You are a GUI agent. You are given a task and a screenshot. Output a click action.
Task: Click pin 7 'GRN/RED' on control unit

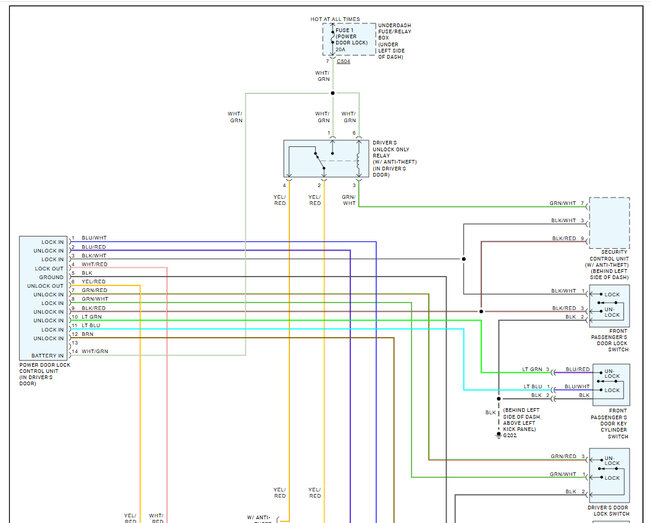[90, 291]
